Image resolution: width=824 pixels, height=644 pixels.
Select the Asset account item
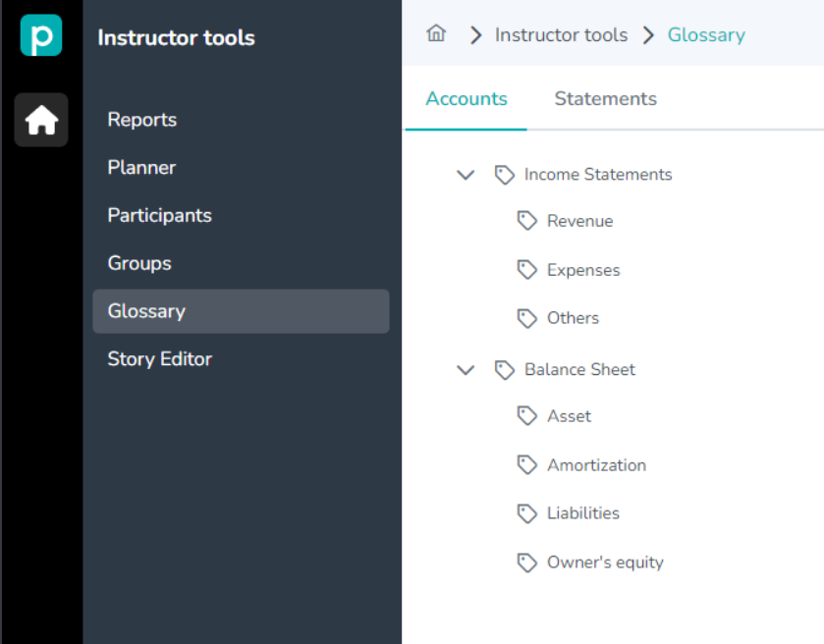(x=569, y=416)
